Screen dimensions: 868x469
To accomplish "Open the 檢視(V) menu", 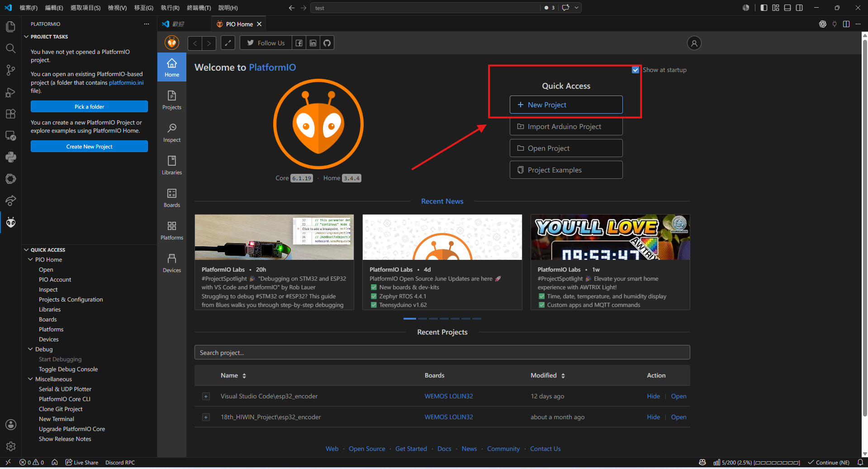I will (x=117, y=8).
